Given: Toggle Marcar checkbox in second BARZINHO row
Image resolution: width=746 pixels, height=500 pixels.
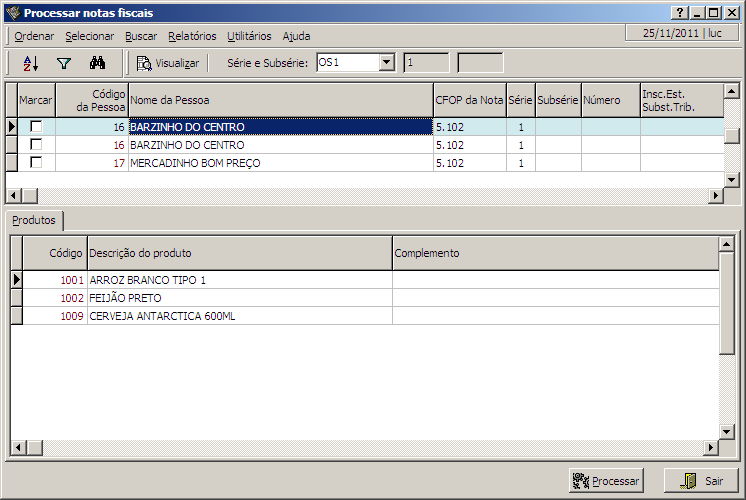Looking at the screenshot, I should pos(37,145).
